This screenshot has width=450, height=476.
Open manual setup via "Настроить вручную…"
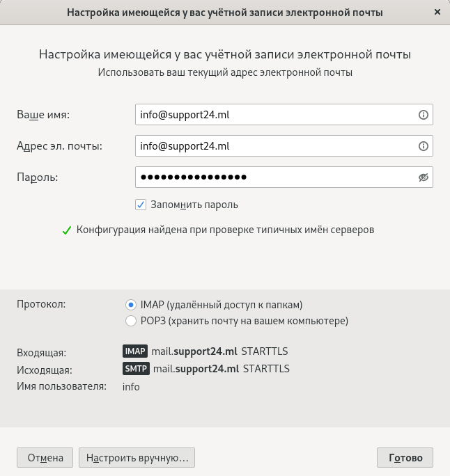pyautogui.click(x=137, y=457)
